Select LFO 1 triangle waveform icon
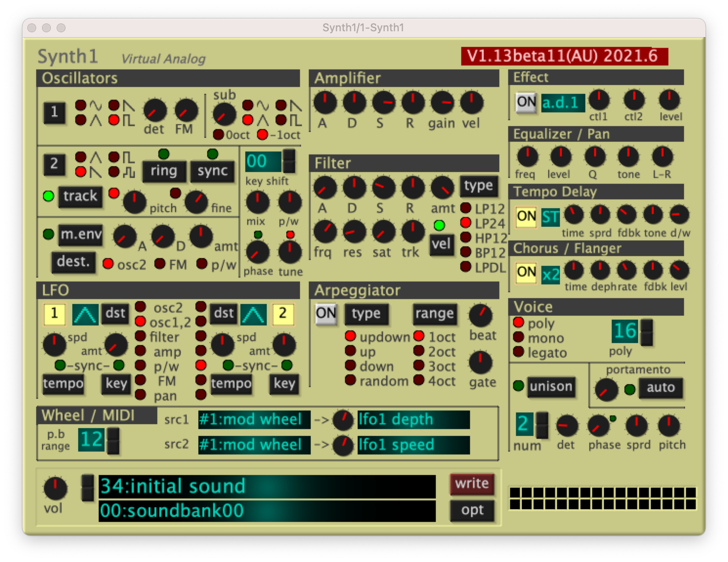This screenshot has width=728, height=562. tap(86, 314)
